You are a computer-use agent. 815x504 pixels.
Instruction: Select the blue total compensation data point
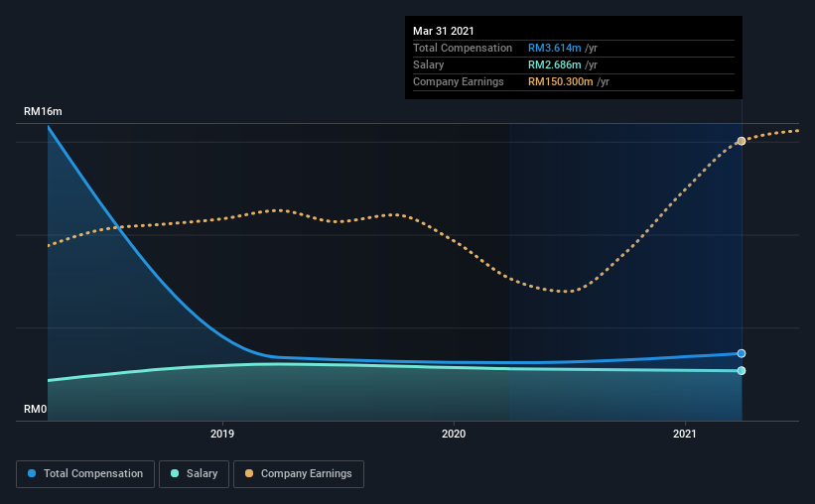tap(742, 353)
